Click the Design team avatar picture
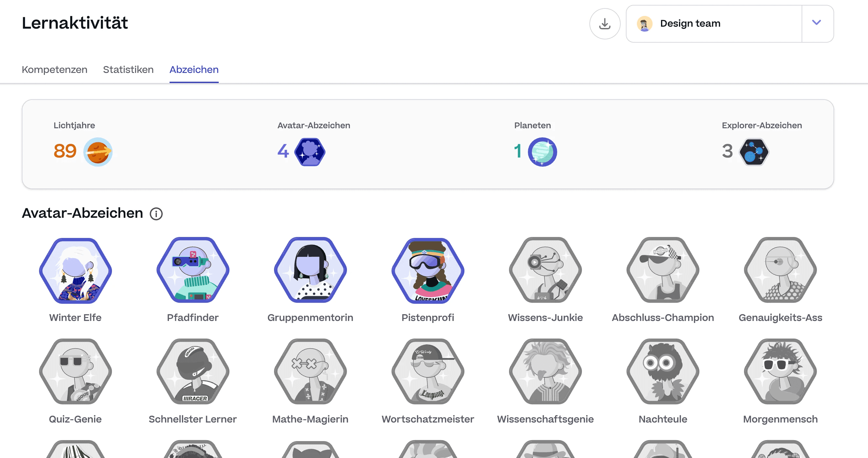Viewport: 868px width, 458px height. coord(644,23)
